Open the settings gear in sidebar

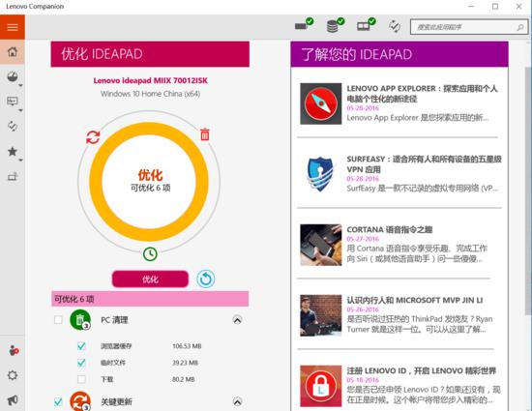[x=13, y=375]
